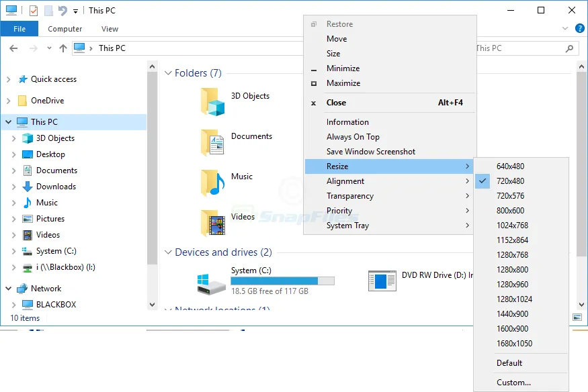Click the content pane scroll down arrow

coord(581,305)
